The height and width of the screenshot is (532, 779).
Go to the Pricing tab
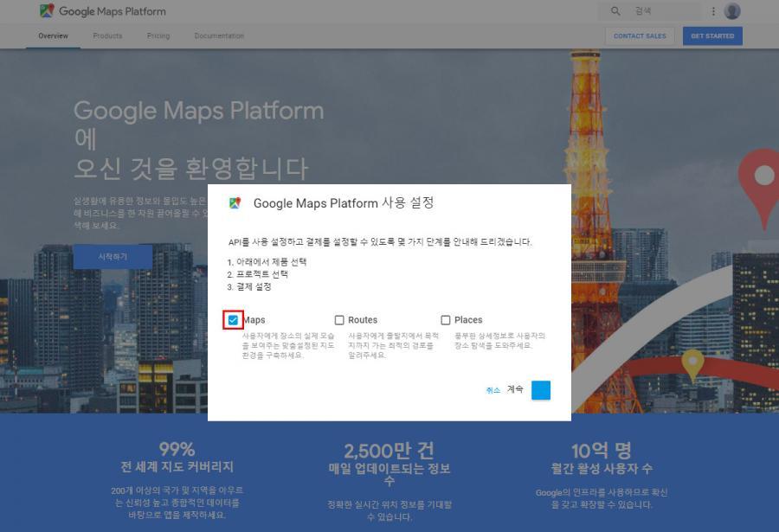(x=158, y=36)
